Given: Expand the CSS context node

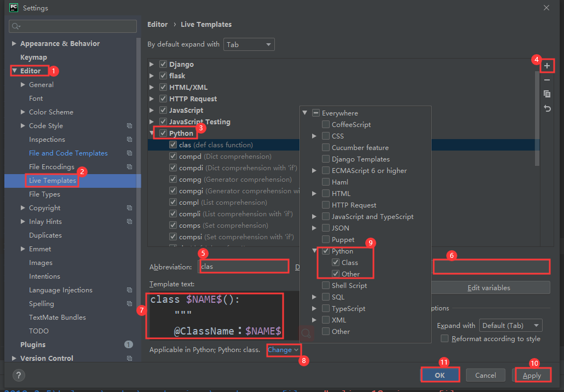Looking at the screenshot, I should (314, 136).
